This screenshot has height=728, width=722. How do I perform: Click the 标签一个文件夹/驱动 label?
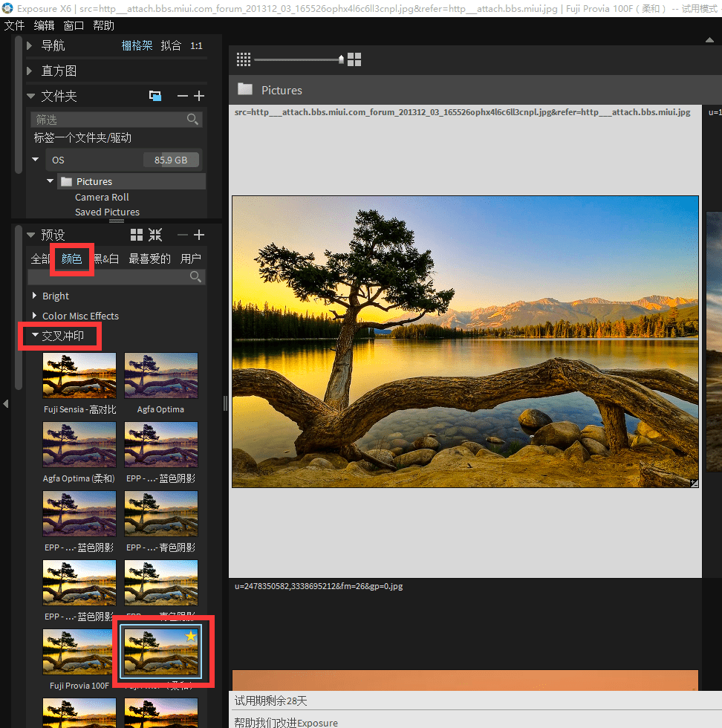pyautogui.click(x=82, y=138)
